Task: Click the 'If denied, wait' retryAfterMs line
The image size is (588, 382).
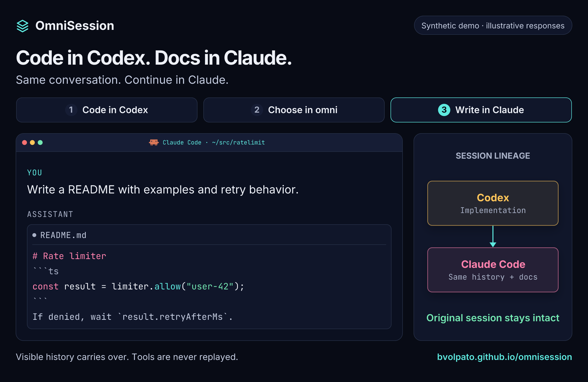Action: tap(133, 317)
